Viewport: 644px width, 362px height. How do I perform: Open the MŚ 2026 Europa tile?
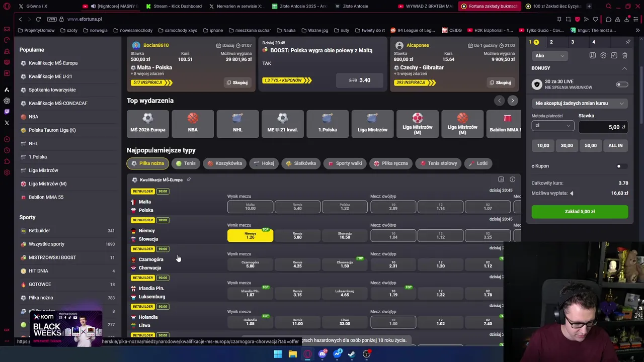(x=148, y=124)
